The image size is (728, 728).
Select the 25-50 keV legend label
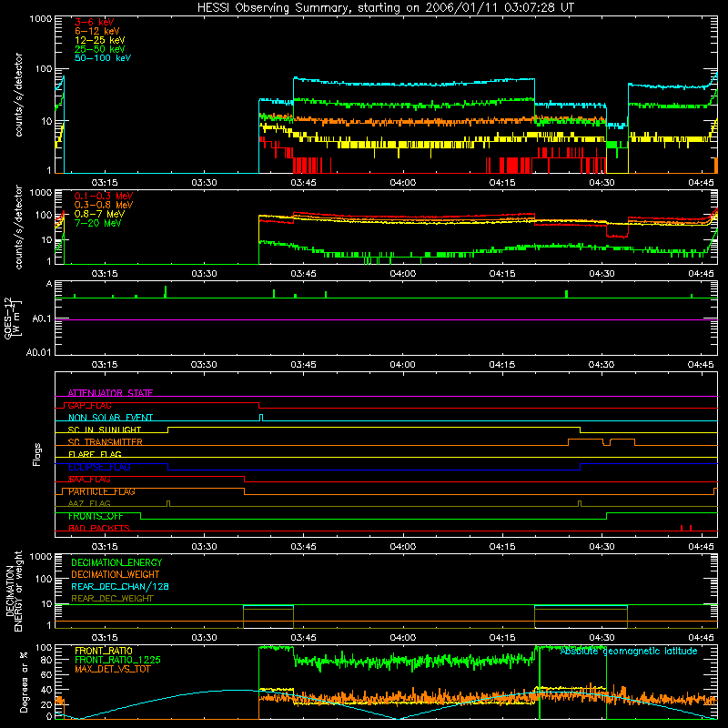[x=100, y=49]
